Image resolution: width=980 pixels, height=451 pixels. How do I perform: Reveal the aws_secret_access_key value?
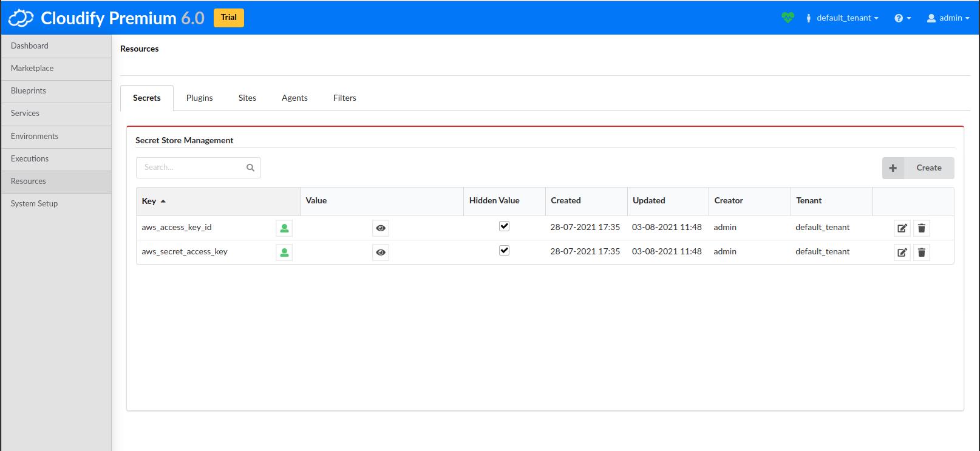pos(381,253)
